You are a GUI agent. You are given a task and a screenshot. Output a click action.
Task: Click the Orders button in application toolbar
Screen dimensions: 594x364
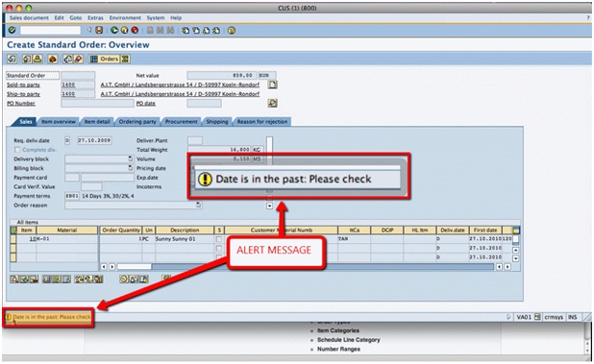105,59
